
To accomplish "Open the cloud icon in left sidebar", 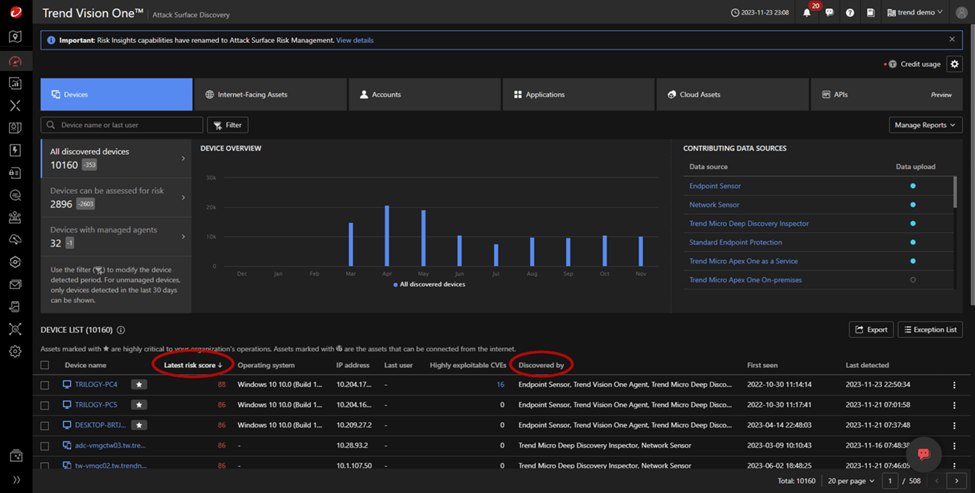I will [16, 239].
